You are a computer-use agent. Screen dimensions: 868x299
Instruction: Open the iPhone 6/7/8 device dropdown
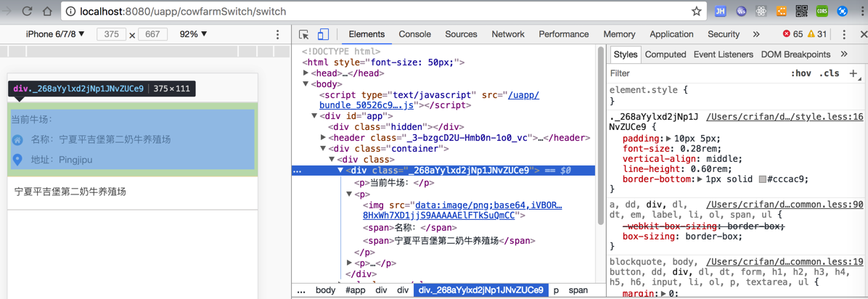point(55,34)
